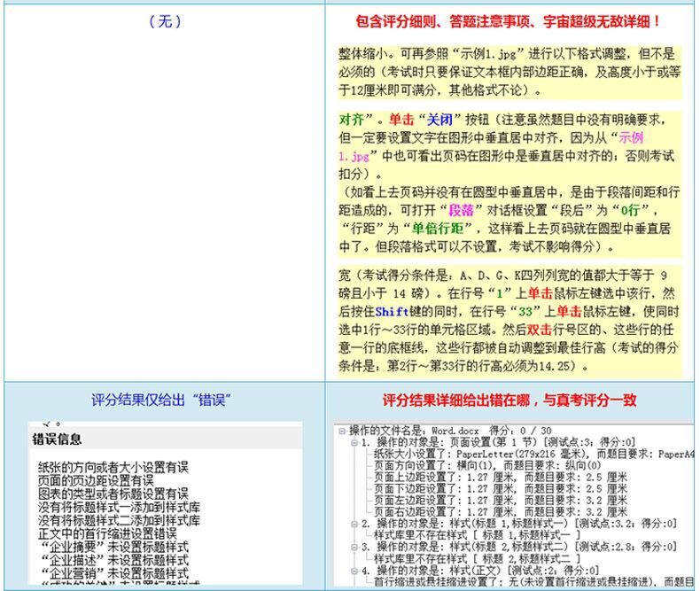Click the green text '单倍行距'
Viewport: 700px width, 591px height.
(438, 229)
